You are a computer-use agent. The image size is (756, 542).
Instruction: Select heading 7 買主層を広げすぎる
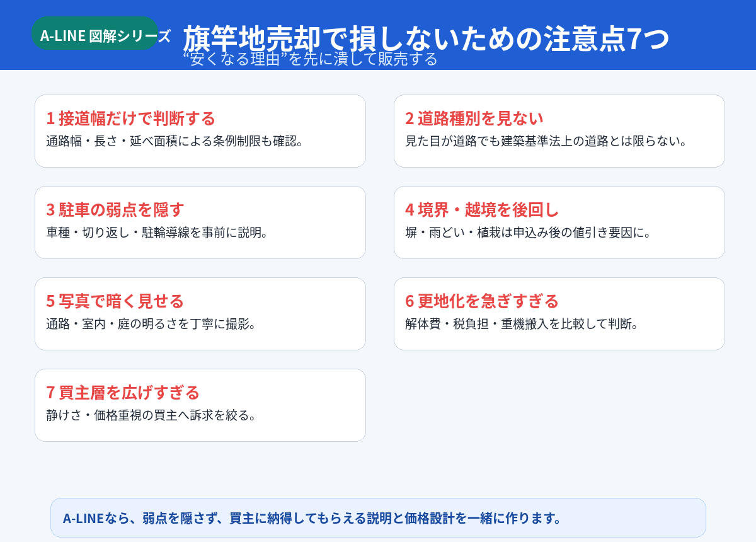123,392
